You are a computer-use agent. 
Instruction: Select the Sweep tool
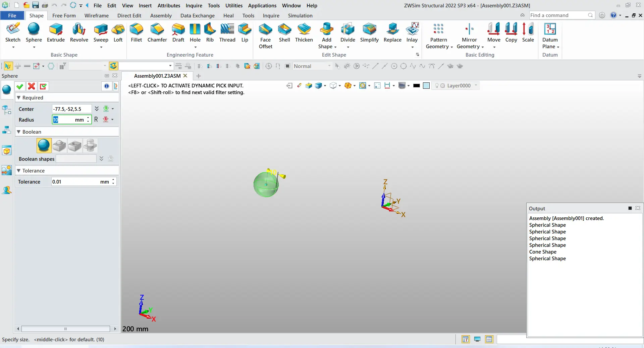101,33
